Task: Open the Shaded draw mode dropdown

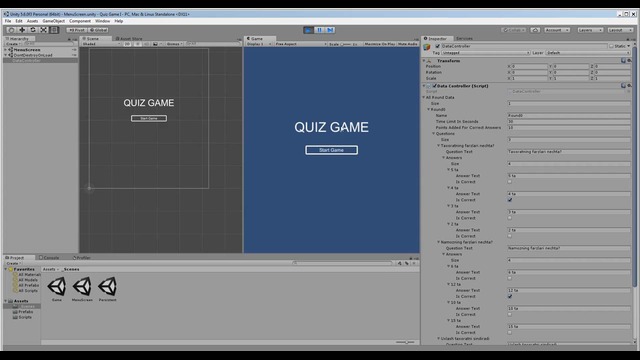Action: 101,44
